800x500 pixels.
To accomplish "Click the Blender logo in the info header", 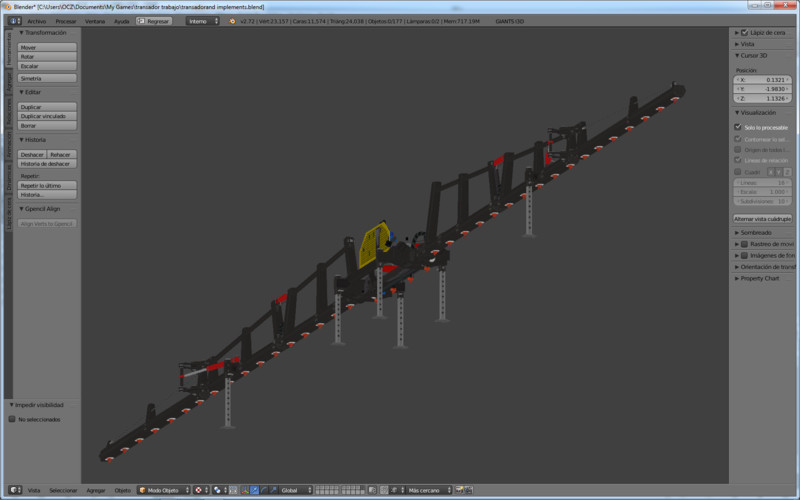I will (232, 20).
